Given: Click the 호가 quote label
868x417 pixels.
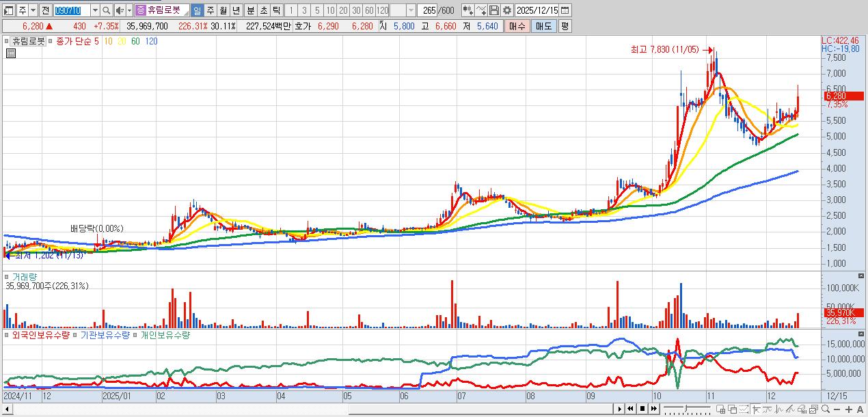Looking at the screenshot, I should pos(303,26).
